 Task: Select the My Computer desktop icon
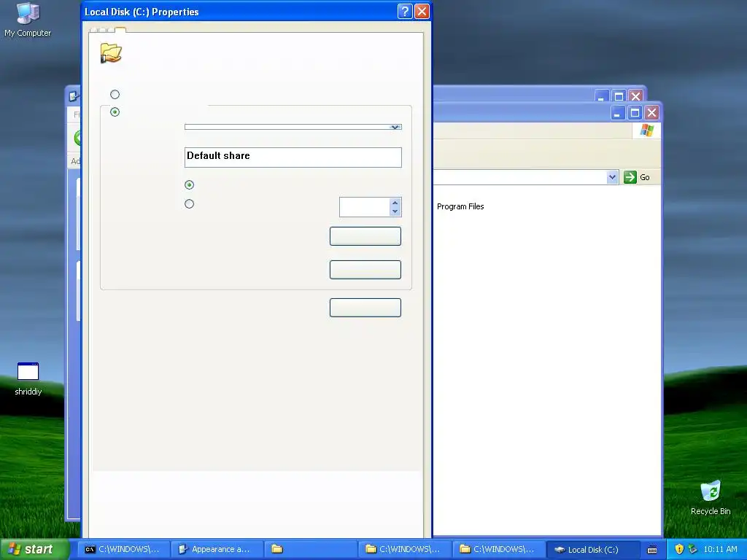coord(28,20)
